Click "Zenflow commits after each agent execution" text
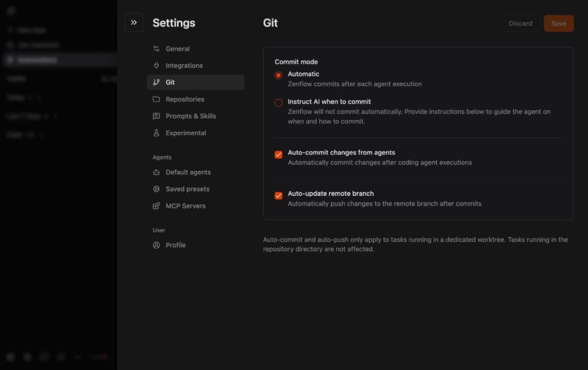 point(354,84)
